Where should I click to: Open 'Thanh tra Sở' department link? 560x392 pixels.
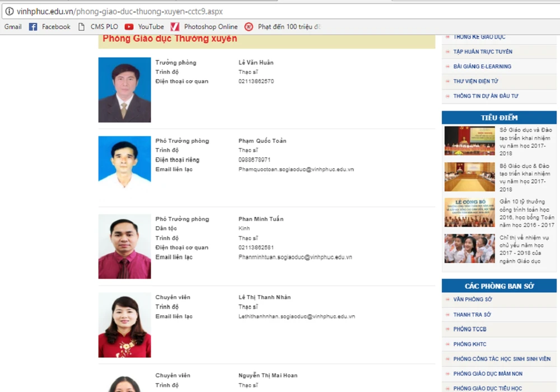click(x=472, y=315)
